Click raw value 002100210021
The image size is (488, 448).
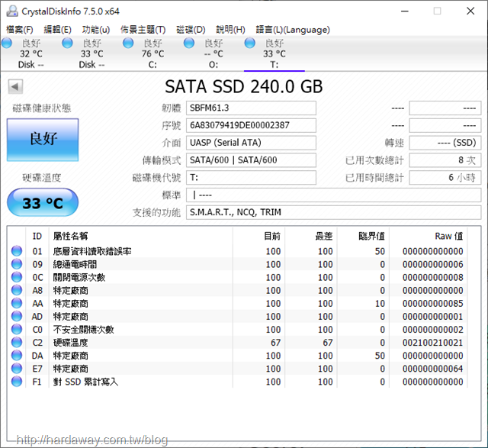coord(432,343)
